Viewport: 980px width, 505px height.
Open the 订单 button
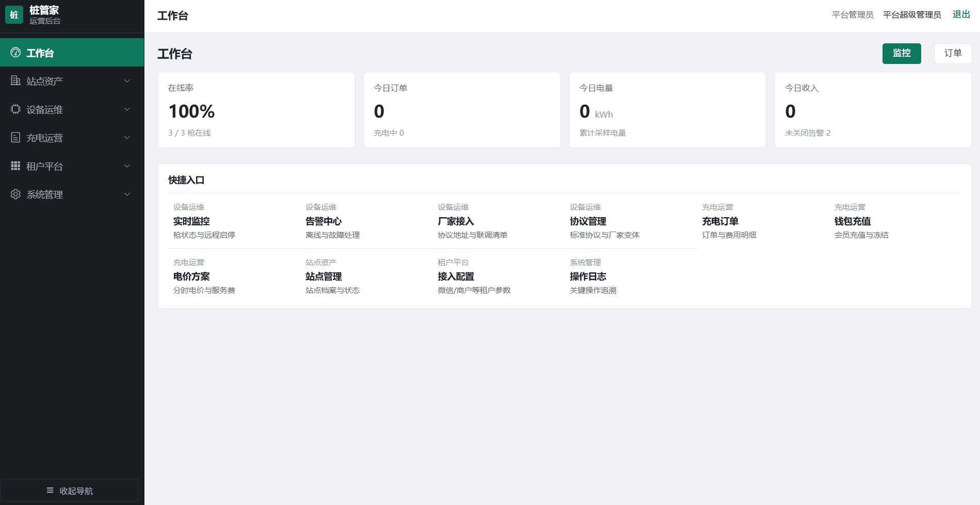[953, 53]
